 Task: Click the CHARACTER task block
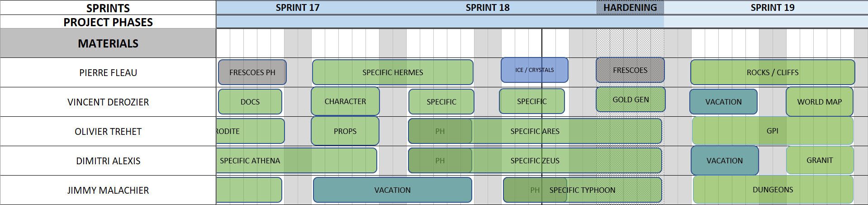coord(345,101)
